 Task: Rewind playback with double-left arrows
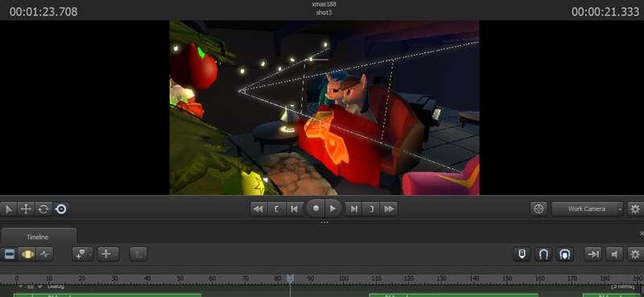coord(258,209)
